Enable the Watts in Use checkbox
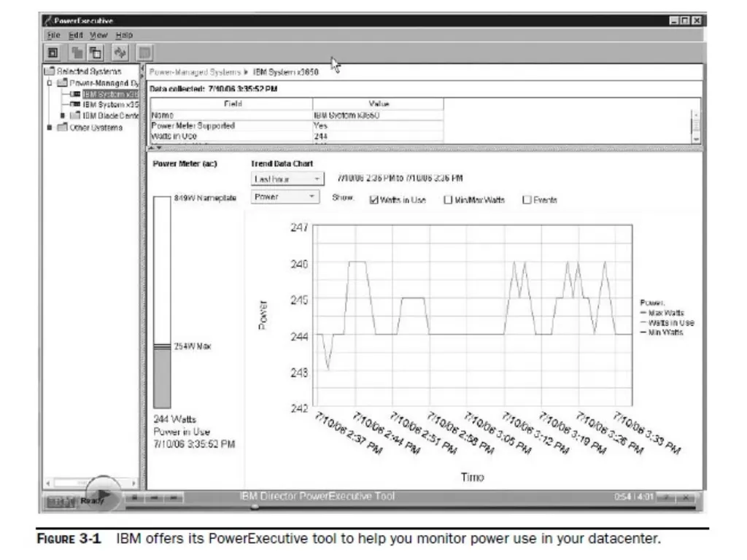The image size is (747, 560). pos(374,200)
